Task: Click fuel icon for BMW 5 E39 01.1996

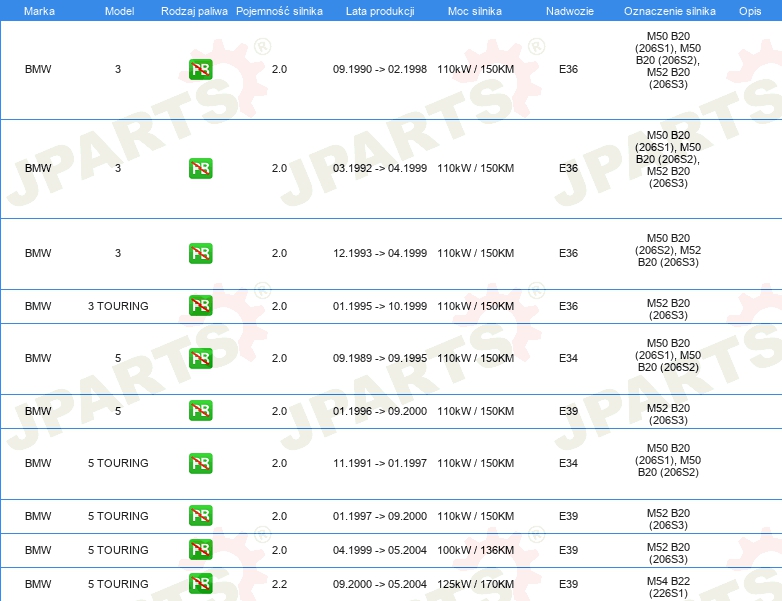Action: (200, 411)
